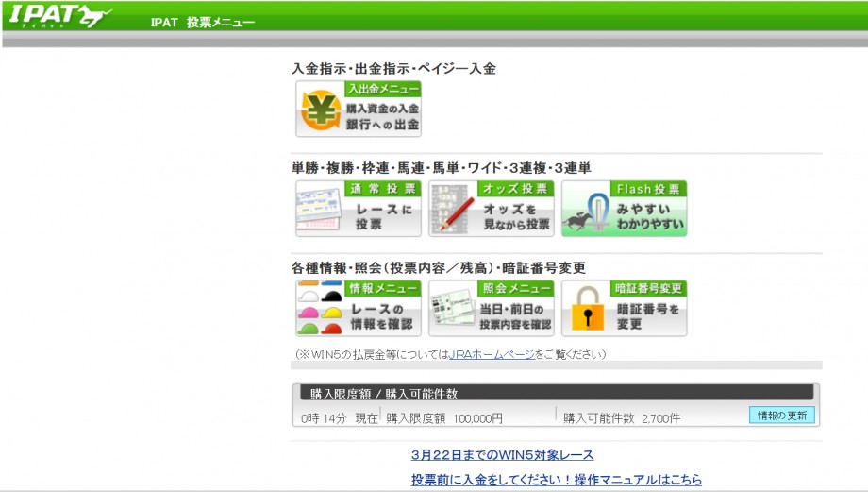868x492 pixels.
Task: Click the 購入限度額 / 購入可能件数 panel header
Action: [556, 393]
